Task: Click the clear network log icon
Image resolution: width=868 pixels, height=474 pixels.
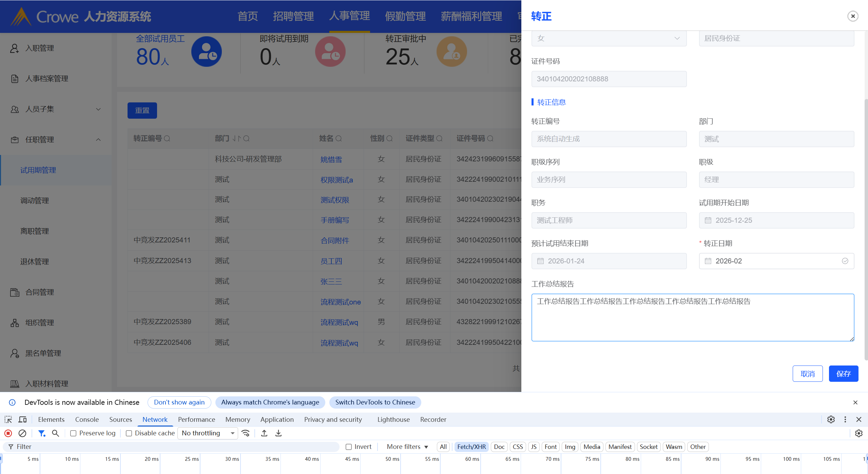Action: coord(22,433)
